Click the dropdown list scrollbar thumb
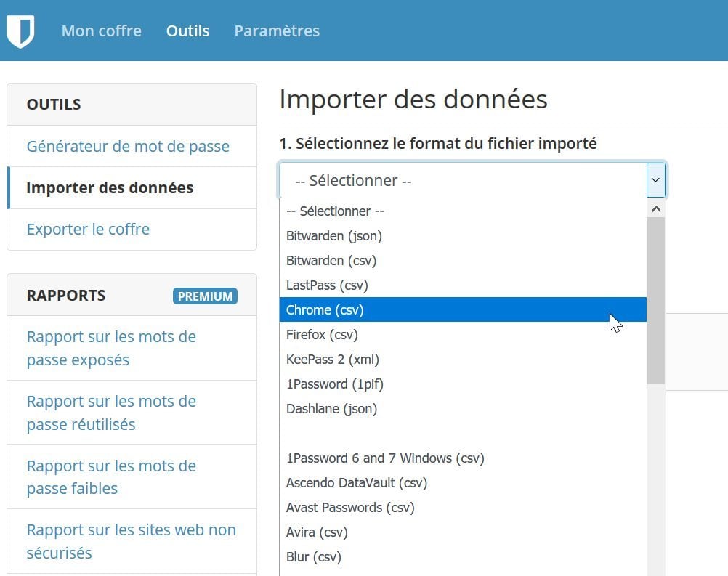 [x=656, y=301]
